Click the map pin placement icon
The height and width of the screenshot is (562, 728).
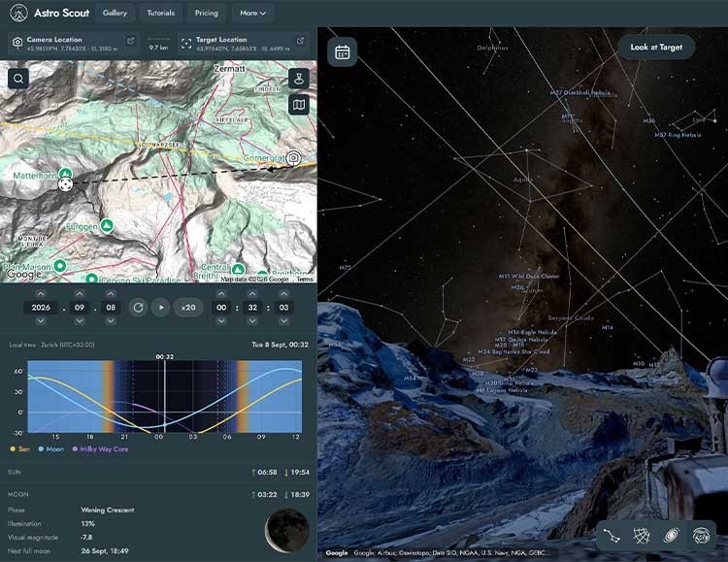[299, 78]
